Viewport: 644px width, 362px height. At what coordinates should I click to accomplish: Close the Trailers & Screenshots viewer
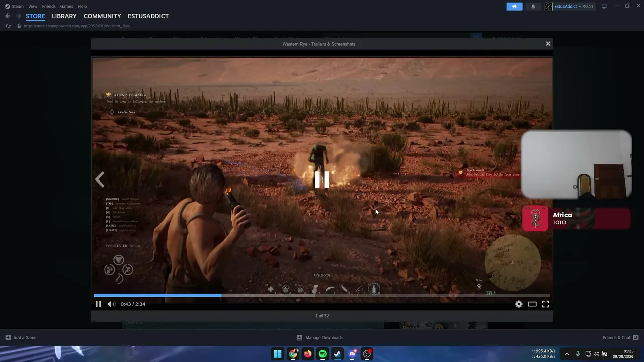548,44
